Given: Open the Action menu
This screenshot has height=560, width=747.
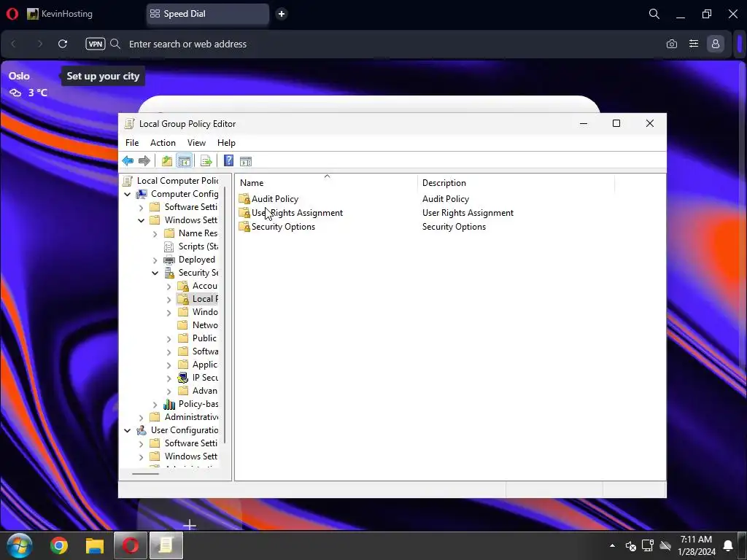Looking at the screenshot, I should [163, 143].
